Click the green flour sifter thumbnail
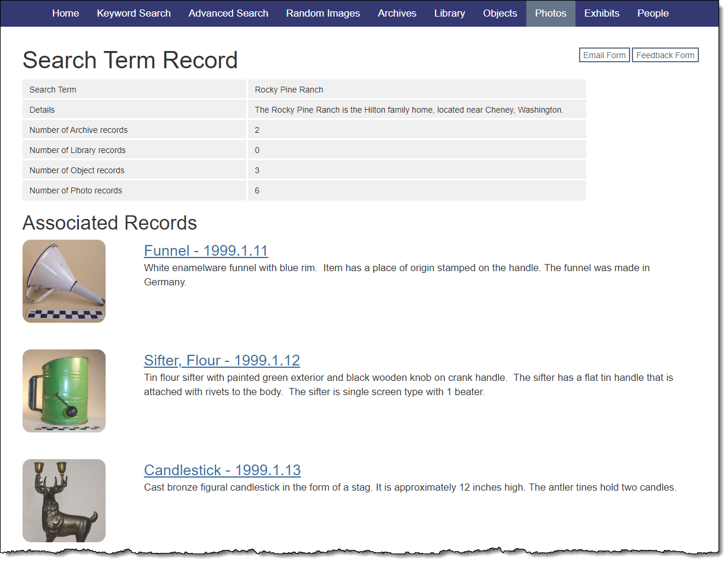 64,391
